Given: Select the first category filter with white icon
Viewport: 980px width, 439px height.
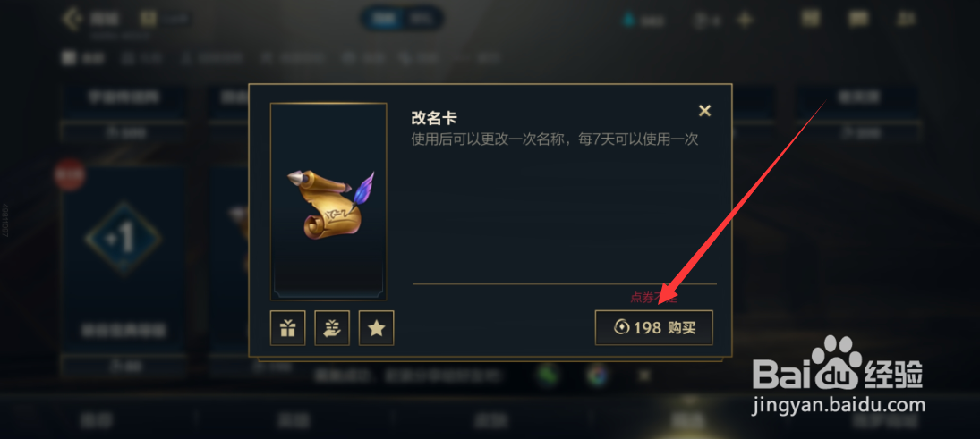Looking at the screenshot, I should (x=82, y=59).
